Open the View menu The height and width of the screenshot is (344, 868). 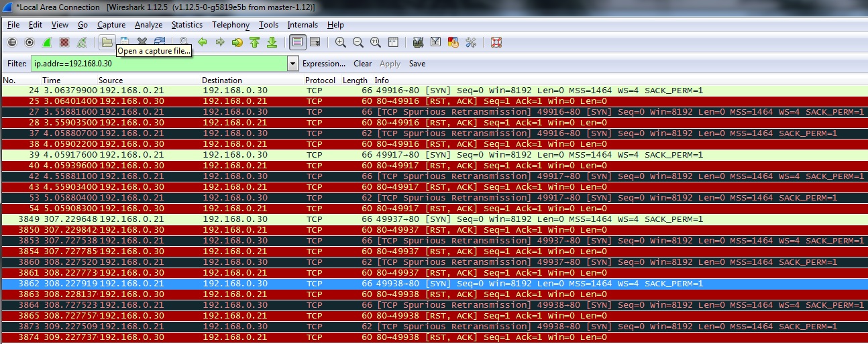point(60,25)
